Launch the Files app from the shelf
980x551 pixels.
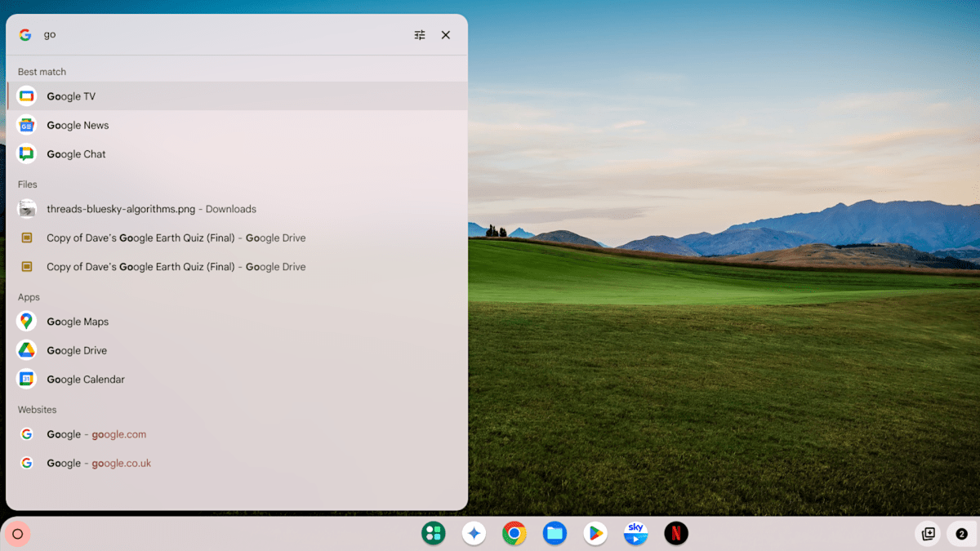555,533
